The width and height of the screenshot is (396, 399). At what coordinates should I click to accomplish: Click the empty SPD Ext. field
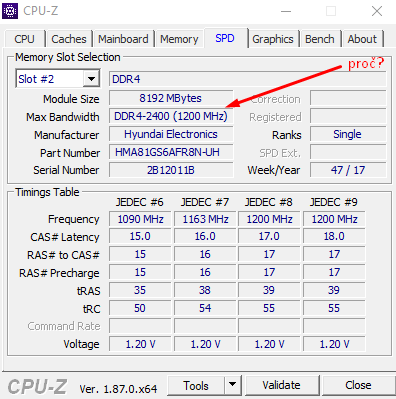click(x=348, y=152)
